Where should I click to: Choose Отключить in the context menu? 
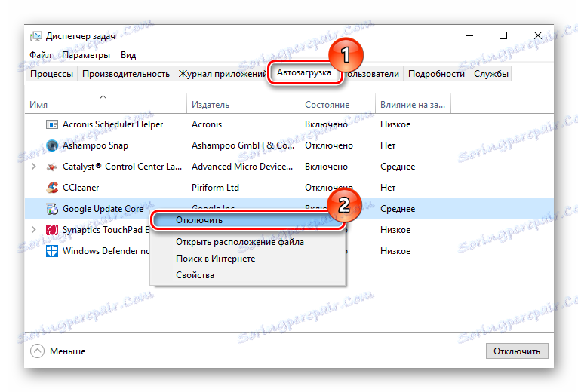click(247, 220)
